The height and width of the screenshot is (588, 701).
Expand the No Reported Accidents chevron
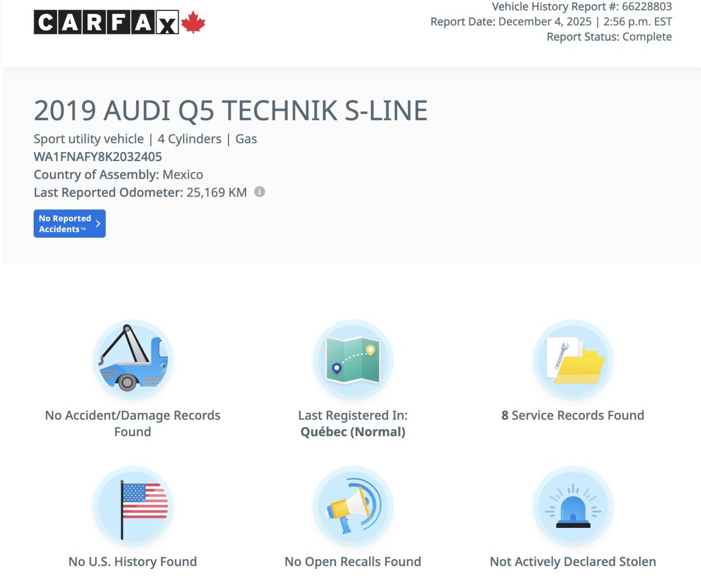[x=97, y=224]
